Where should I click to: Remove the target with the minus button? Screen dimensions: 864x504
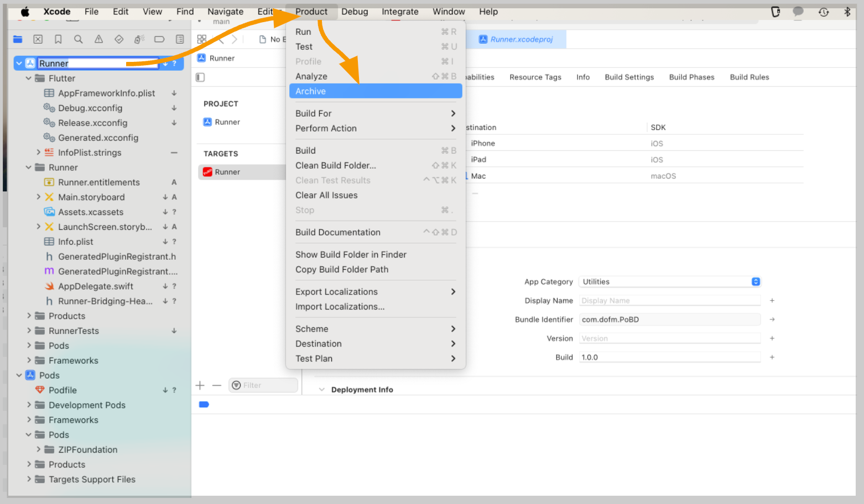coord(217,385)
